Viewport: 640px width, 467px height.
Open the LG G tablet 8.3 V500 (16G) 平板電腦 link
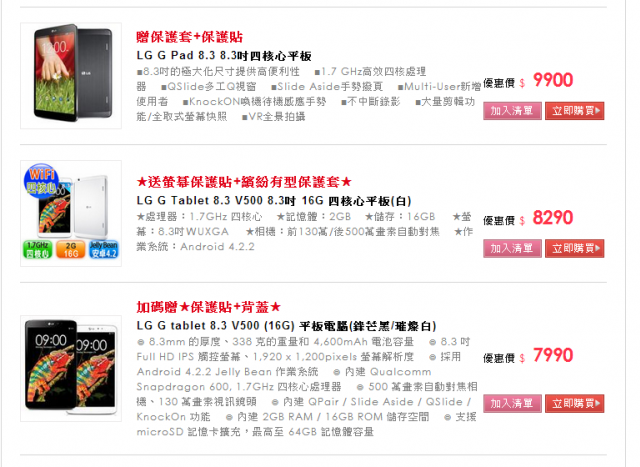(x=287, y=326)
